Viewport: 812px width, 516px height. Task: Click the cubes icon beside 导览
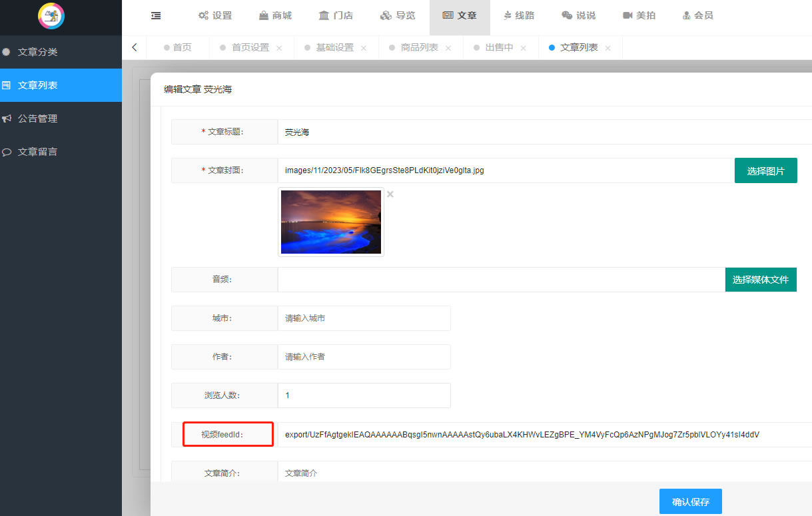coord(386,15)
